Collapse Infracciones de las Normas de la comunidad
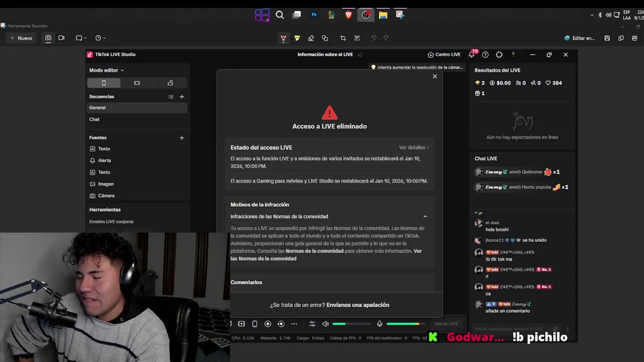This screenshot has height=362, width=644. 425,217
